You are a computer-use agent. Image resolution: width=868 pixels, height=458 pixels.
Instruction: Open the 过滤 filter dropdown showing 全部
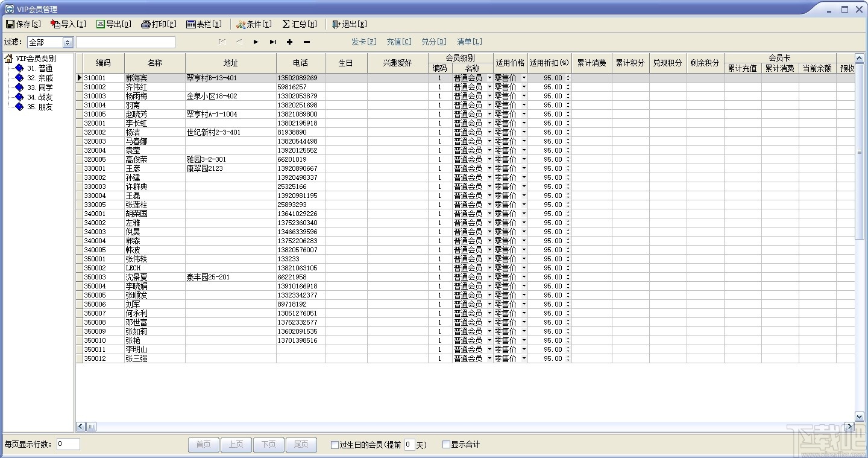click(x=66, y=42)
